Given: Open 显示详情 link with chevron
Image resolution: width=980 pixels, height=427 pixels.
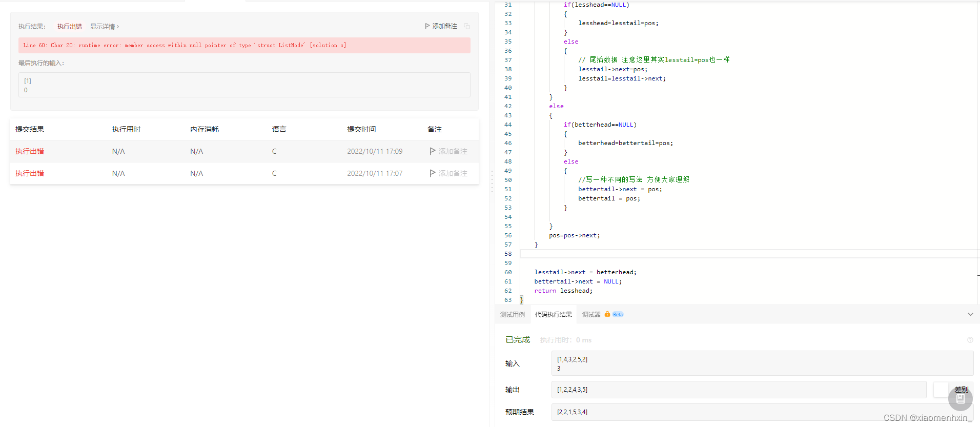Looking at the screenshot, I should pos(105,27).
